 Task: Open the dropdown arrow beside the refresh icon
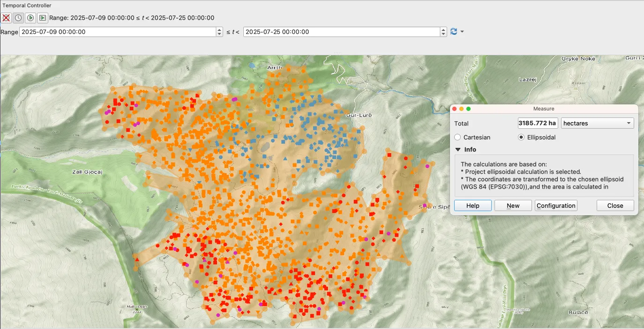pyautogui.click(x=462, y=31)
